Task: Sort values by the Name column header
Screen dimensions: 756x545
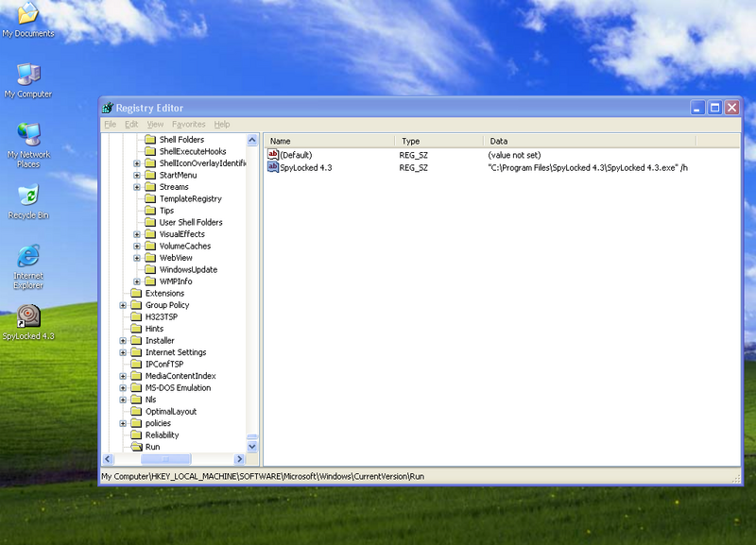Action: click(330, 141)
